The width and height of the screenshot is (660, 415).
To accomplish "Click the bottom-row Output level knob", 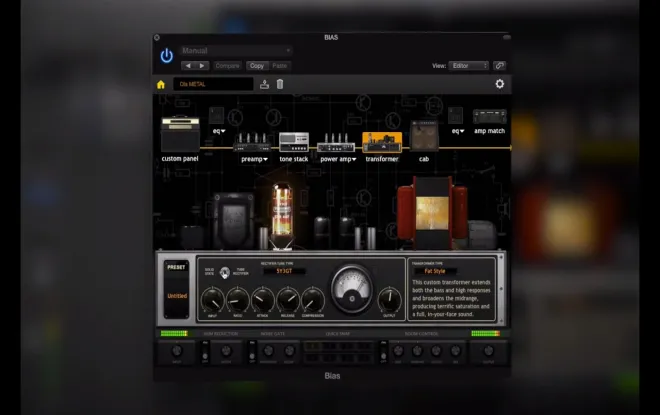I will pos(488,351).
